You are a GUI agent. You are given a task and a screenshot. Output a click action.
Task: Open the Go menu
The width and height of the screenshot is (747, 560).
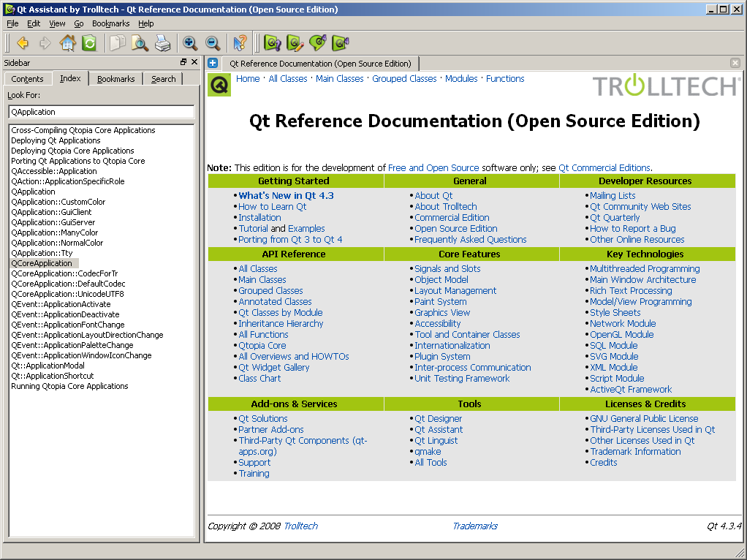click(x=79, y=23)
